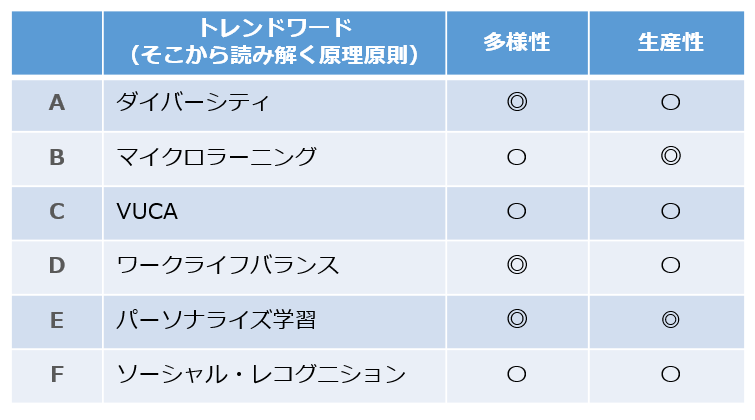Click double circle in パーソナライズ学習 生産性 cell
This screenshot has width=755, height=420.
(670, 319)
